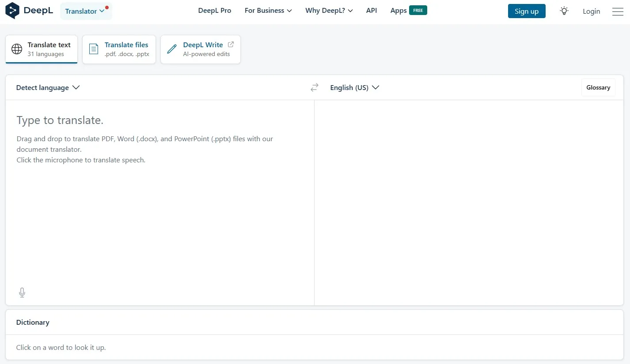The width and height of the screenshot is (630, 364).
Task: Open the Glossary panel
Action: pos(598,87)
